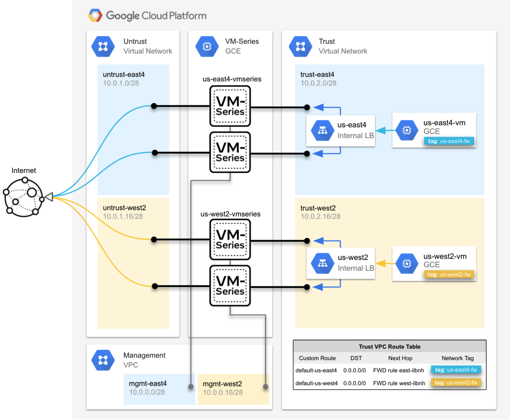Click the us-west2-fw tag in the route table

[456, 382]
